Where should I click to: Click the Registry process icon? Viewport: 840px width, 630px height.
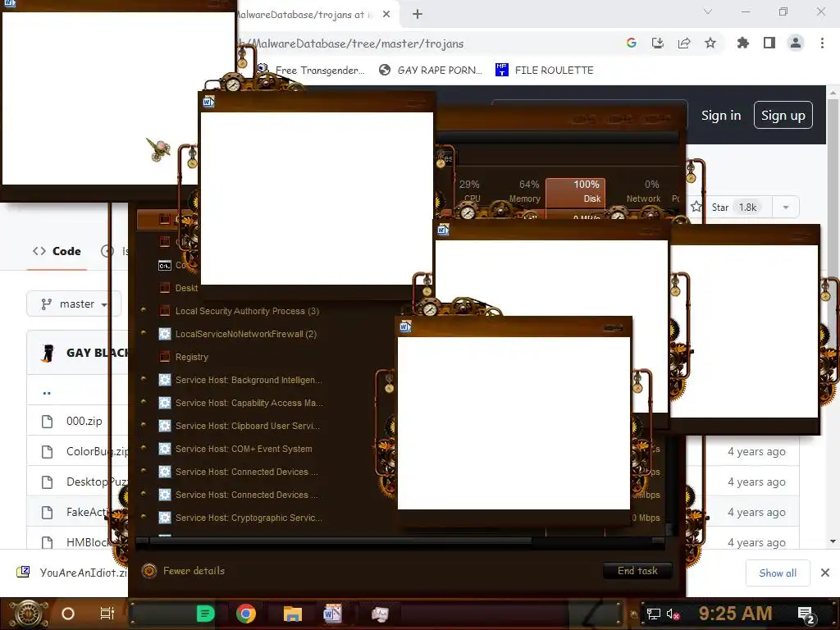pos(165,357)
